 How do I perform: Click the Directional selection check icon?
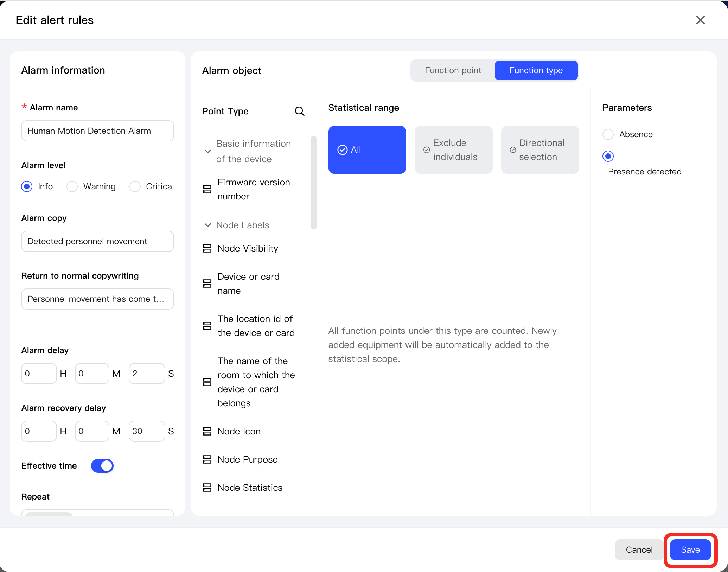point(513,150)
